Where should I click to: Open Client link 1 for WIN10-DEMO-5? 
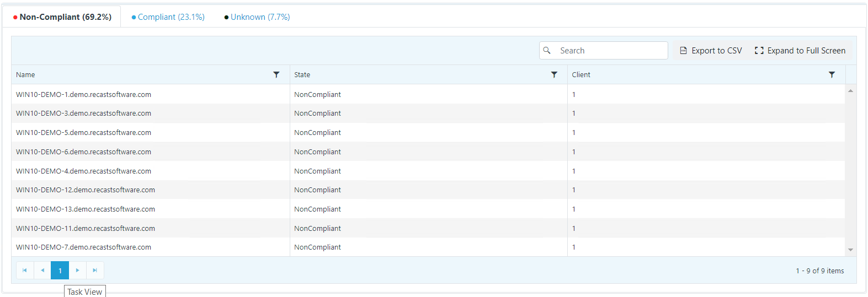coord(574,133)
